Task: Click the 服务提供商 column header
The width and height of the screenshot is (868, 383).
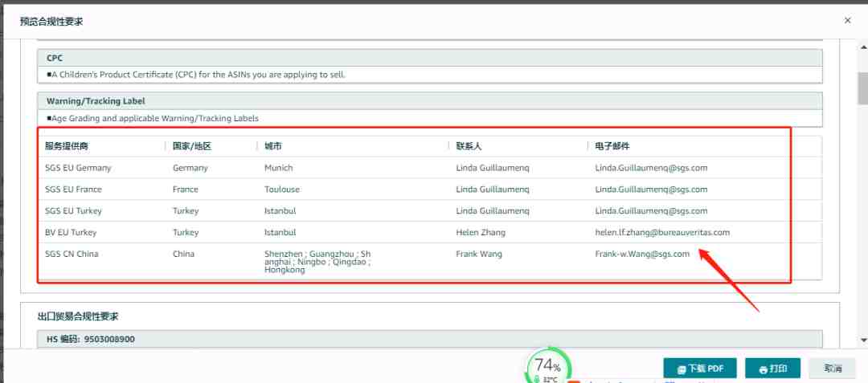Action: pos(67,146)
